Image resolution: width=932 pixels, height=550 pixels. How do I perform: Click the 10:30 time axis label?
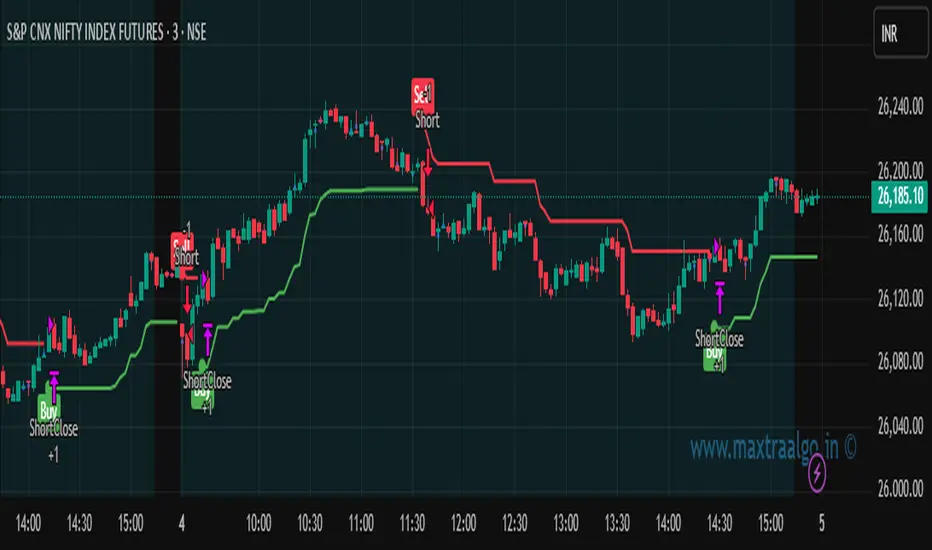310,523
